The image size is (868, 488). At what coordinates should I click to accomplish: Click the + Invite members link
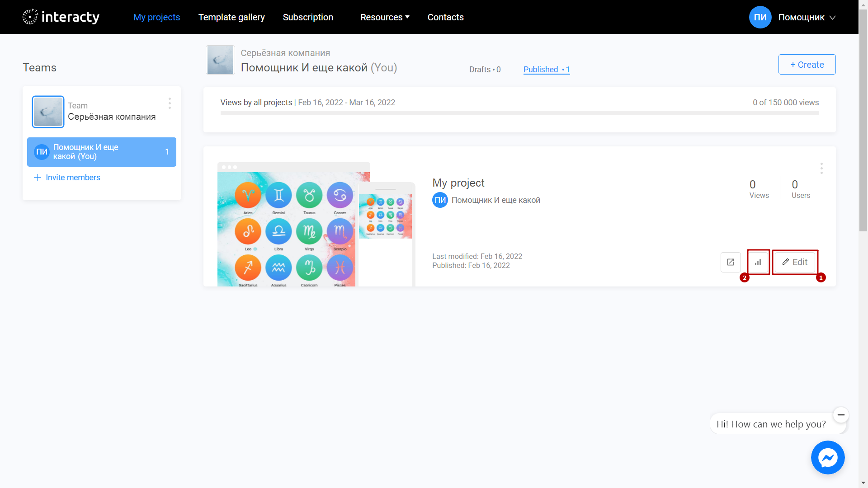point(67,178)
